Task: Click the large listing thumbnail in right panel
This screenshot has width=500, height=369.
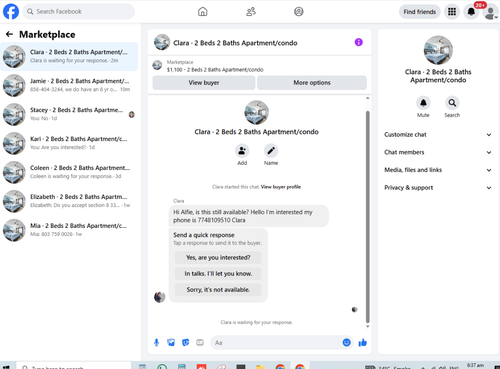Action: (x=438, y=50)
